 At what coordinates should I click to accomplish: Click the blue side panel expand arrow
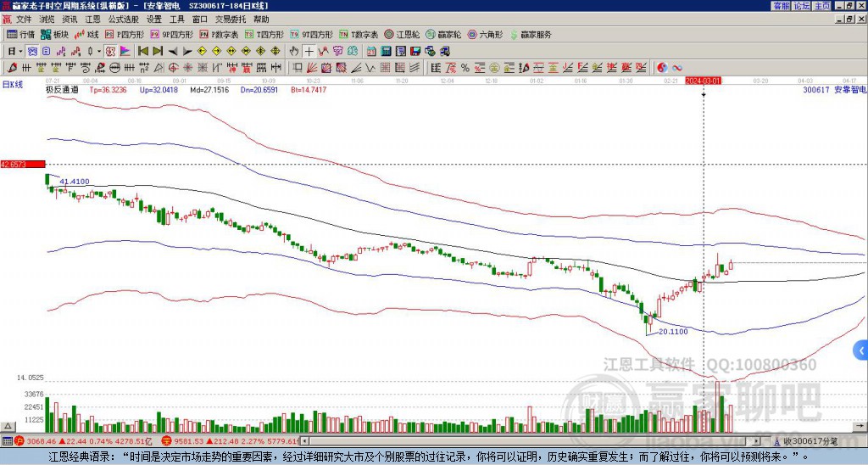(861, 350)
